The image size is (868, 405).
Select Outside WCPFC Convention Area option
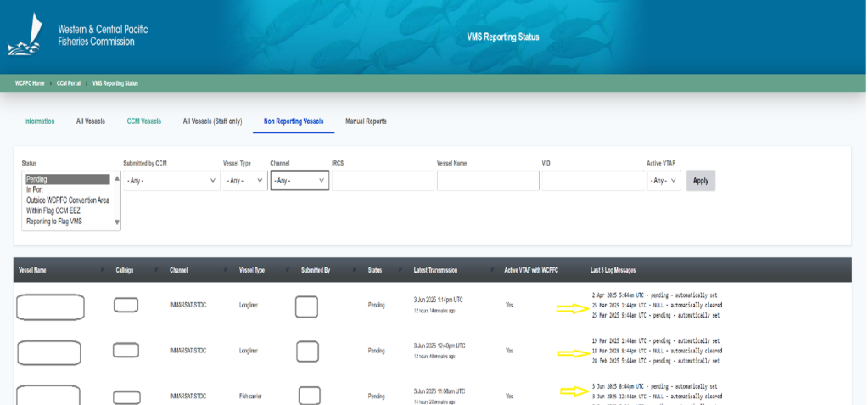coord(68,200)
